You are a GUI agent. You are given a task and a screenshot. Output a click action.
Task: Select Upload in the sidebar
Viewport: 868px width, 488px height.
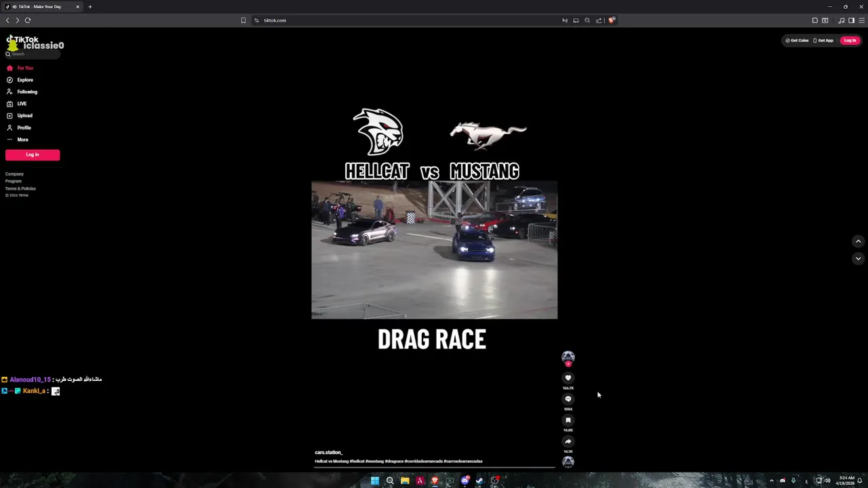[x=19, y=115]
